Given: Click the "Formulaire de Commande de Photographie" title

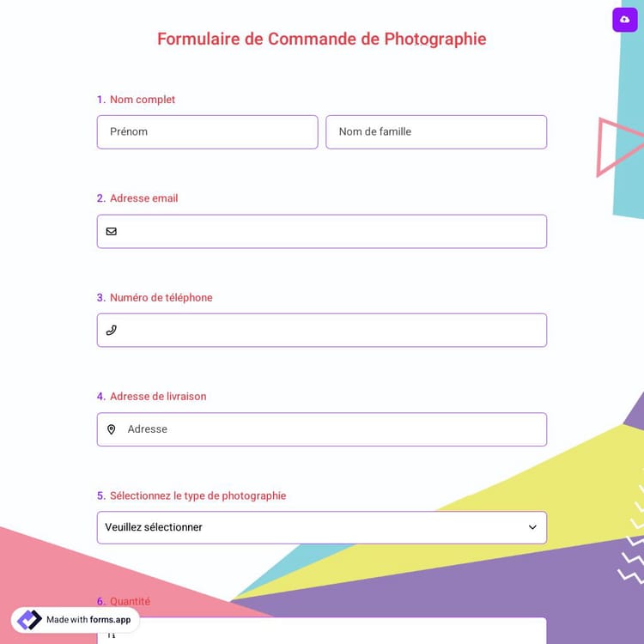Looking at the screenshot, I should [321, 39].
